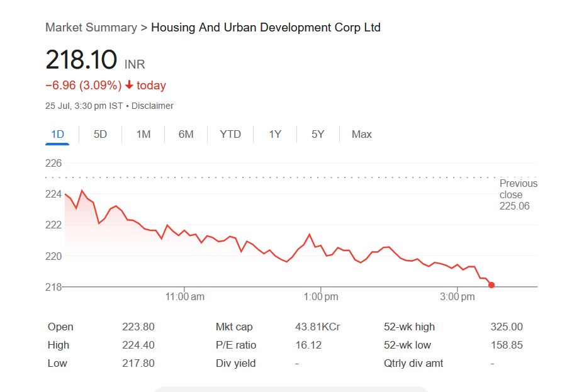Select the YTD tab
Image resolution: width=579 pixels, height=392 pixels.
click(230, 134)
